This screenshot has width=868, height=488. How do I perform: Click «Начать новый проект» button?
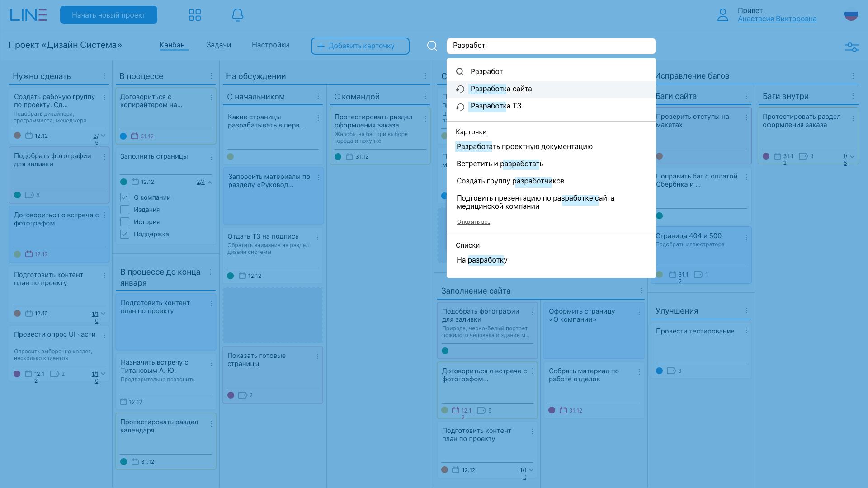point(108,15)
